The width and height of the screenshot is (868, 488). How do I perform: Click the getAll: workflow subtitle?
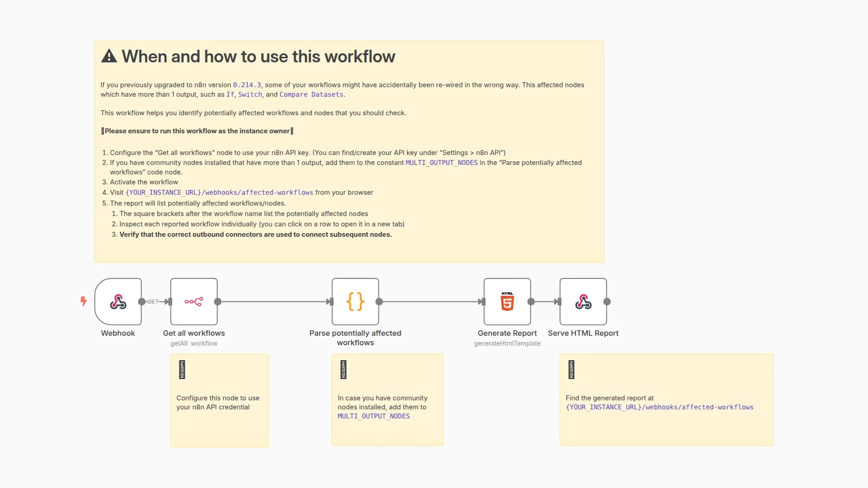[x=194, y=343]
